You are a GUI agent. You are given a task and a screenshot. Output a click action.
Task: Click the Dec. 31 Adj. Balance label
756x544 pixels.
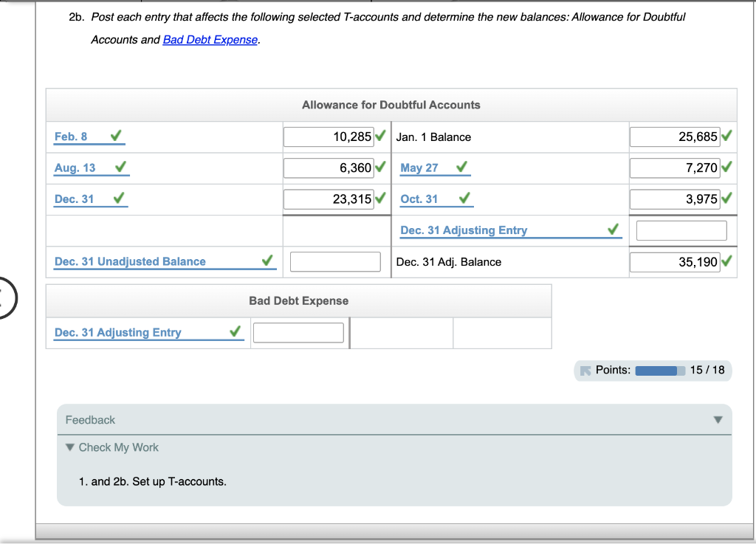[x=448, y=261]
